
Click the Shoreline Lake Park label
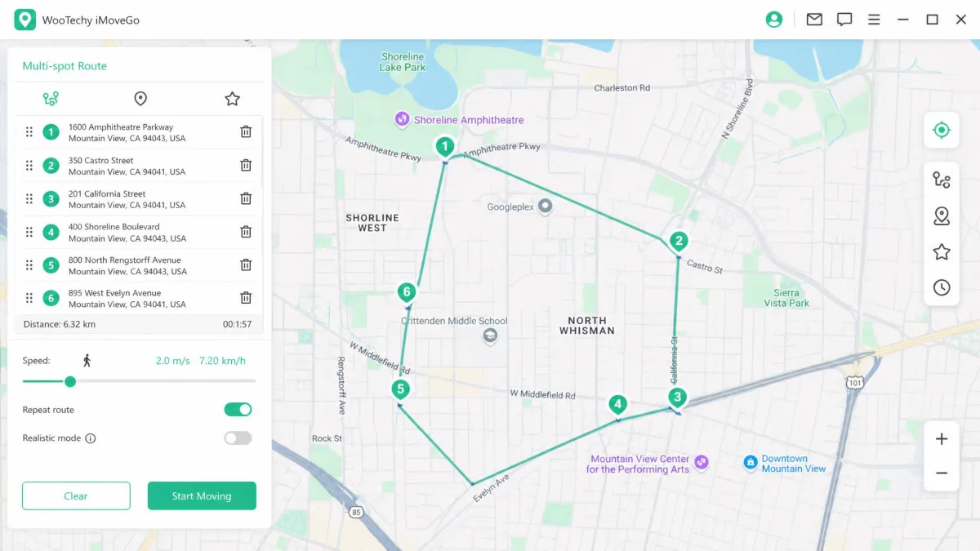click(403, 62)
